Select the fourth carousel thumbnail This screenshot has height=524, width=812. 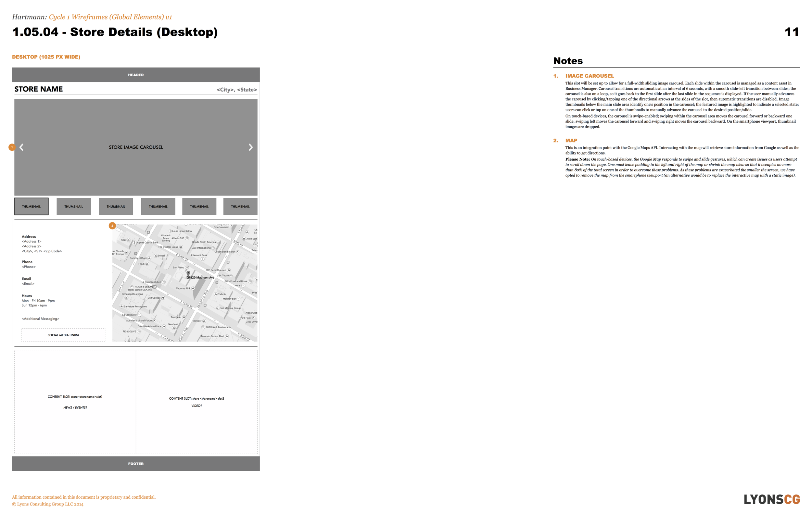[158, 206]
